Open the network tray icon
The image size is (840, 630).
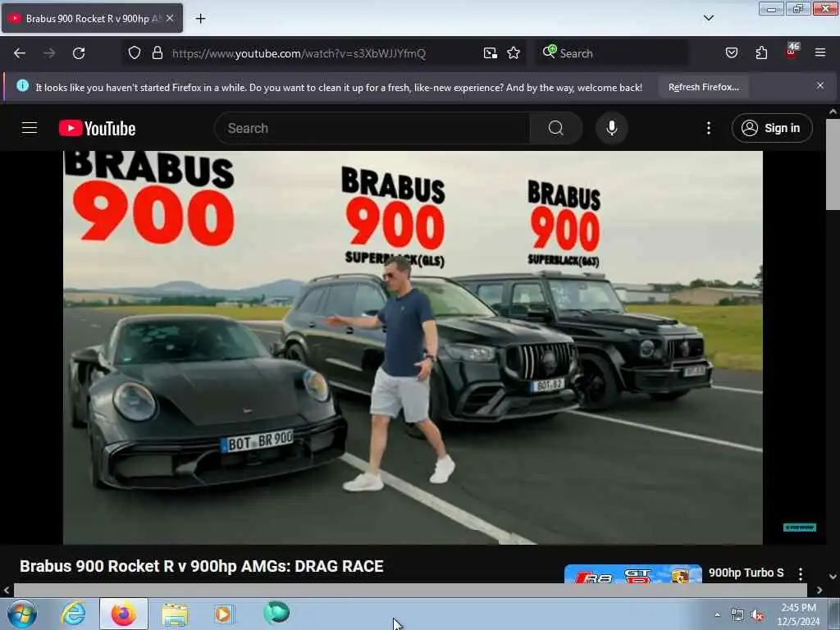(x=737, y=615)
